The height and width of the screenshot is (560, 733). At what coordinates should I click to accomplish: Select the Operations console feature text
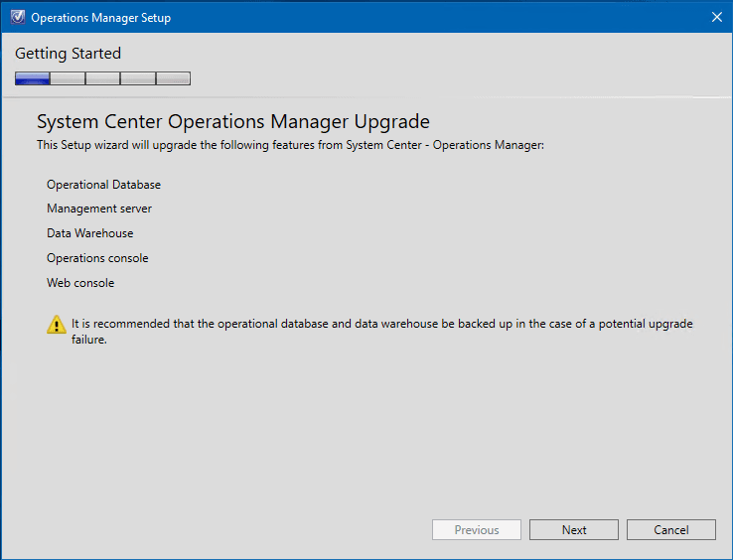pos(97,258)
